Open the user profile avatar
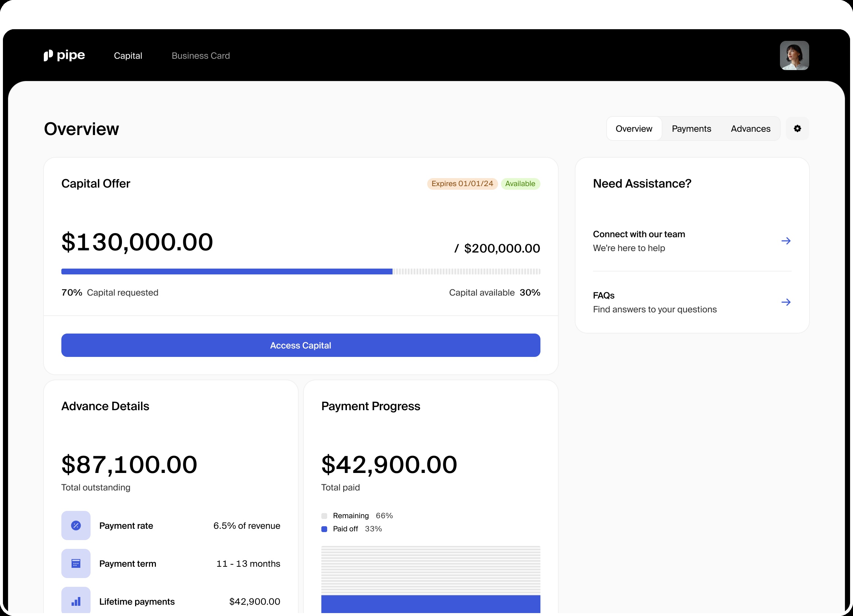The image size is (853, 616). click(794, 55)
